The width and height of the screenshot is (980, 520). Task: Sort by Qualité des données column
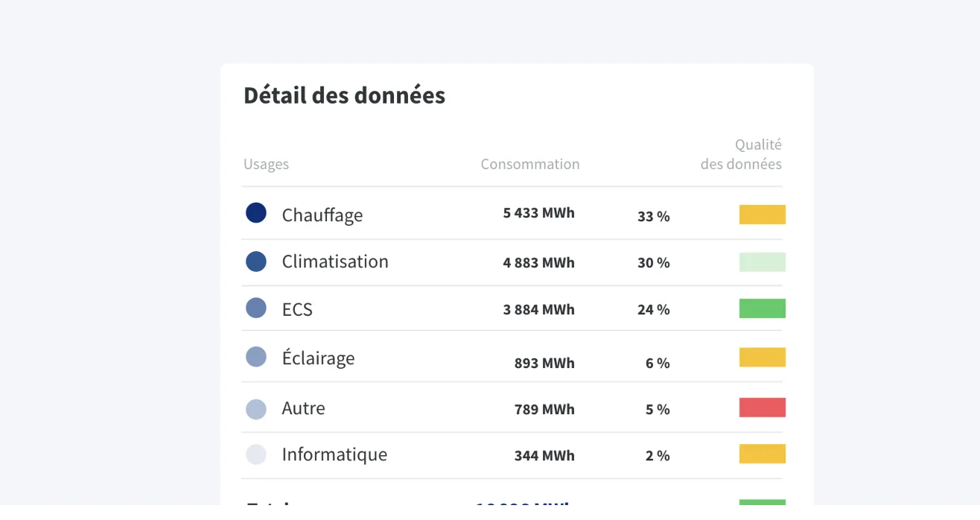coord(741,154)
